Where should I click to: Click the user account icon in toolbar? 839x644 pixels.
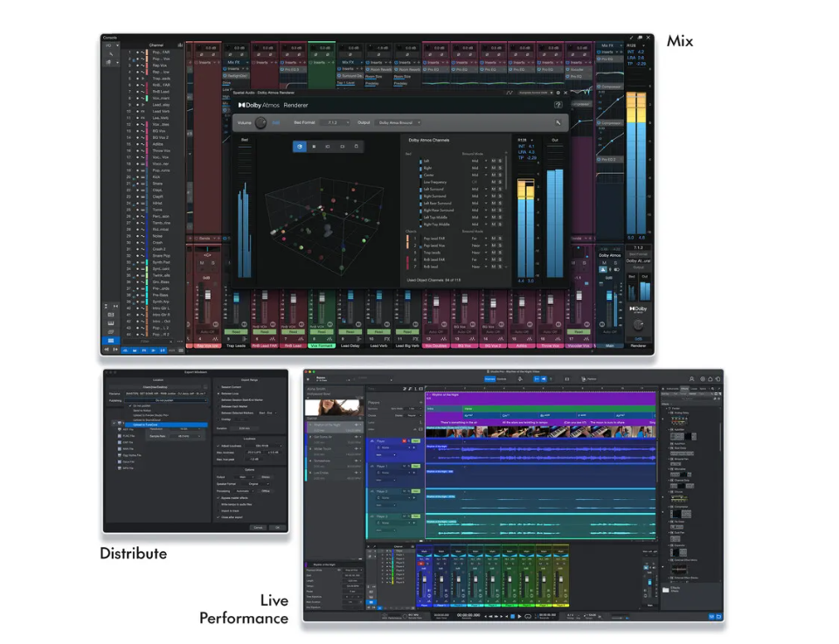click(x=693, y=379)
